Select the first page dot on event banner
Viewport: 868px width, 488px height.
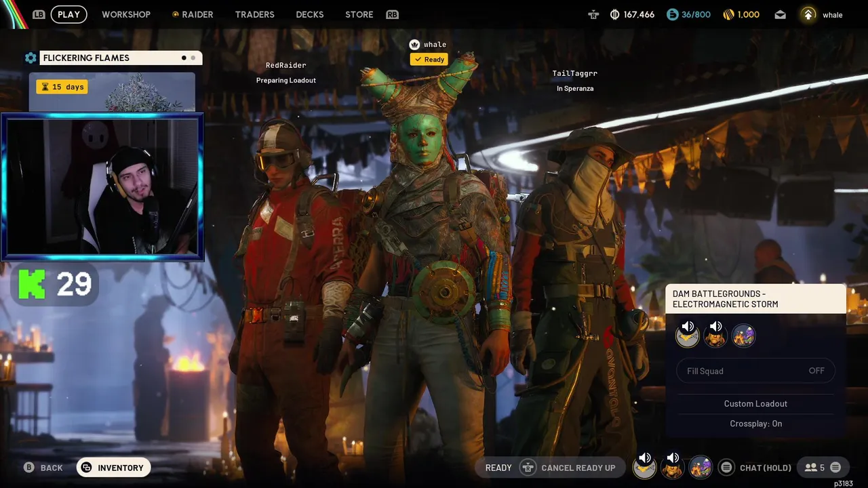pyautogui.click(x=184, y=58)
